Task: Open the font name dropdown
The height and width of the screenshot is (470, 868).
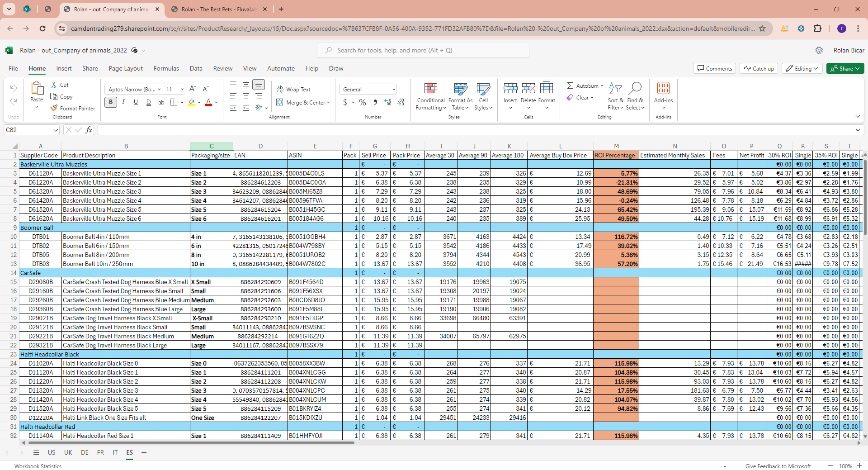Action: click(160, 90)
